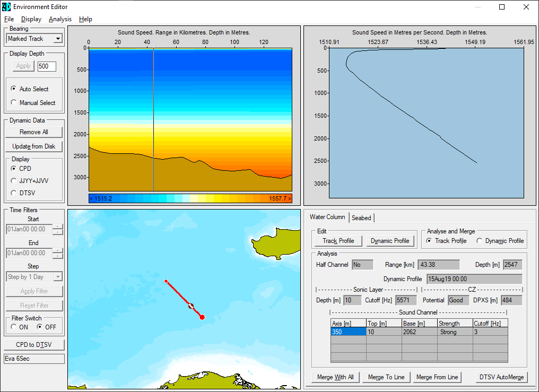Set the Filter Switch to OFF
This screenshot has width=539, height=392.
[46, 327]
